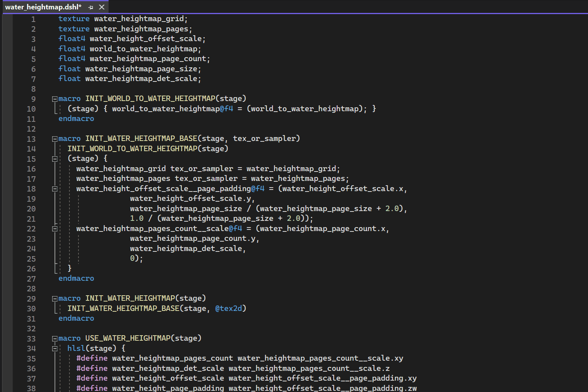Click the float4 keyword on line 3

[72, 38]
